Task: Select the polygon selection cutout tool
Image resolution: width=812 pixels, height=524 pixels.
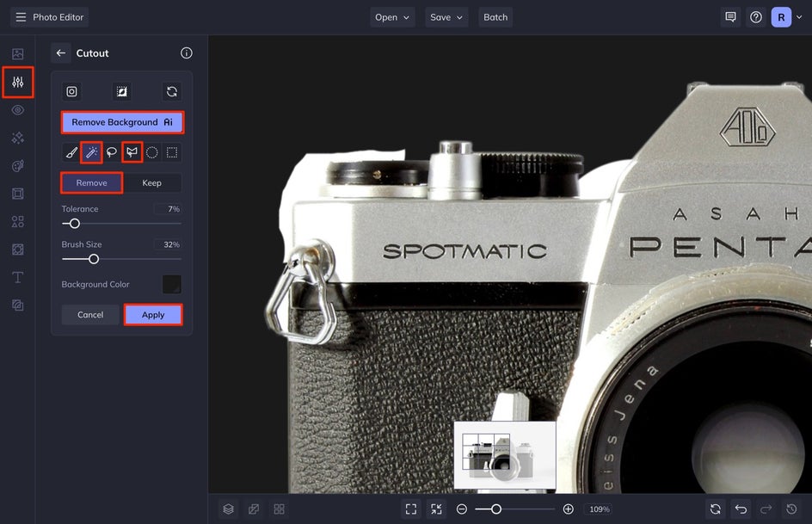Action: 132,152
